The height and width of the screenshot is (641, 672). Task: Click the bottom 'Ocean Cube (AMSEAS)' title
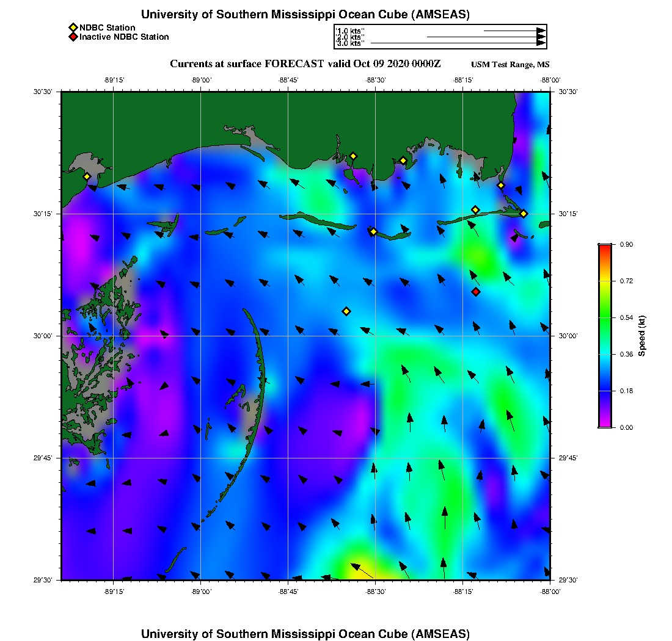click(x=305, y=634)
